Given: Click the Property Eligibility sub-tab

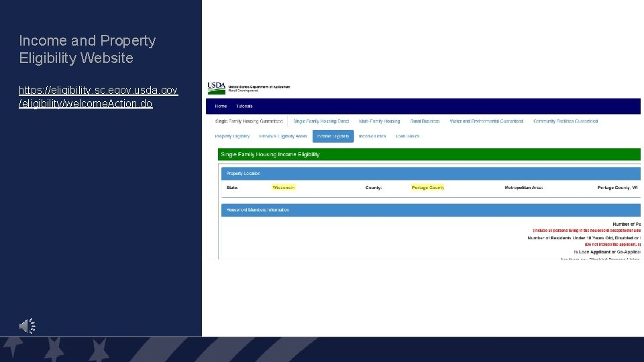Looking at the screenshot, I should tap(232, 136).
